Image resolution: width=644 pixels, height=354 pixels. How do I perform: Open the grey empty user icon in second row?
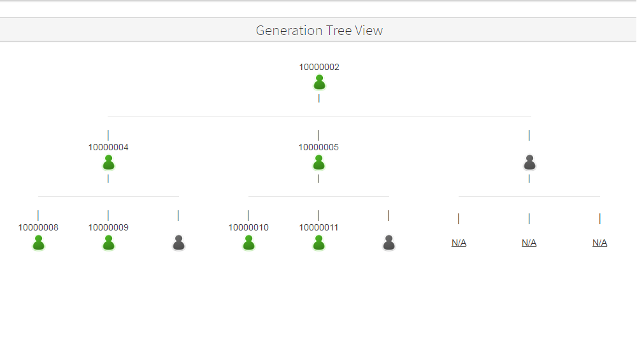[529, 163]
